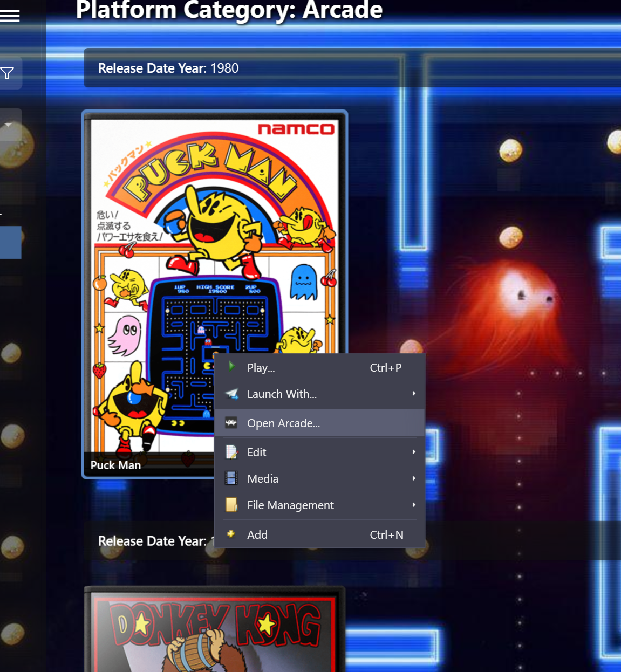The height and width of the screenshot is (672, 621).
Task: Expand arrow beside Edit
Action: (414, 452)
